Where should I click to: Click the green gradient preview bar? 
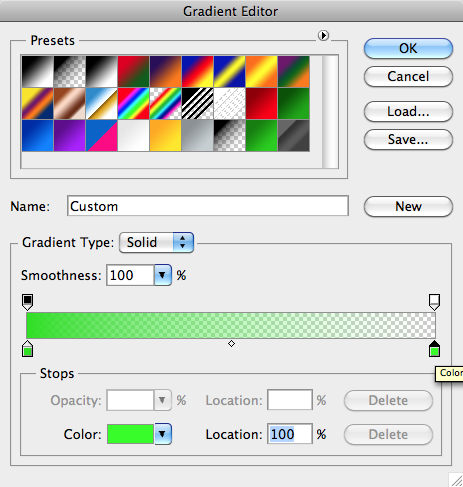pos(231,325)
